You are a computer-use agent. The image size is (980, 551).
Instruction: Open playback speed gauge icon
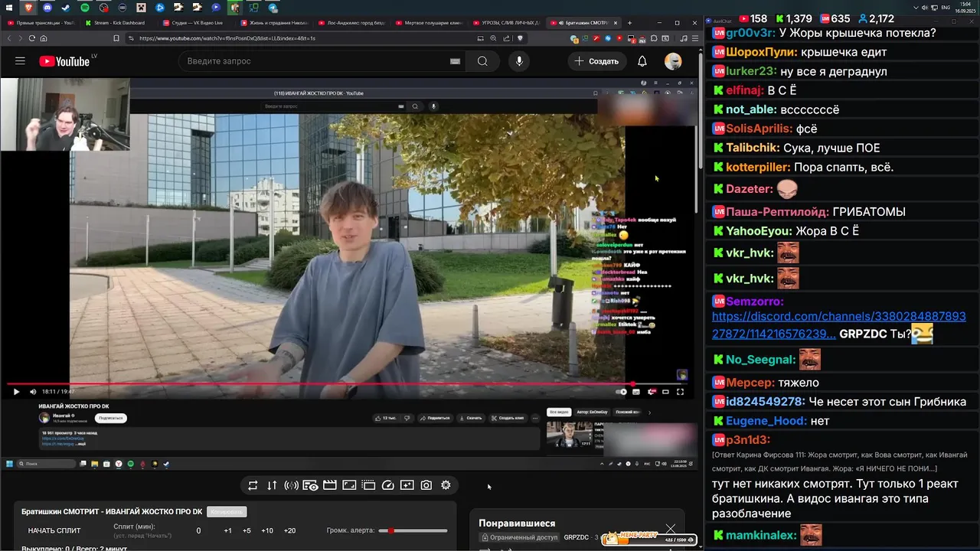[387, 485]
